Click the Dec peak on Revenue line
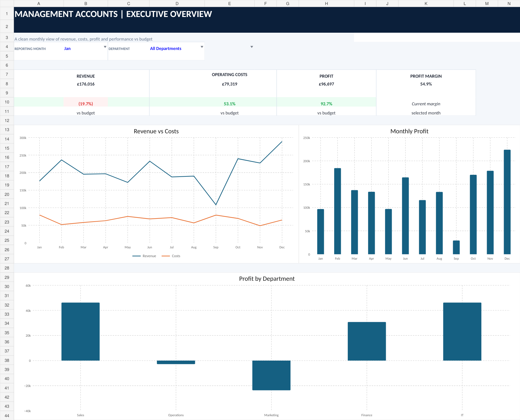 [x=282, y=141]
